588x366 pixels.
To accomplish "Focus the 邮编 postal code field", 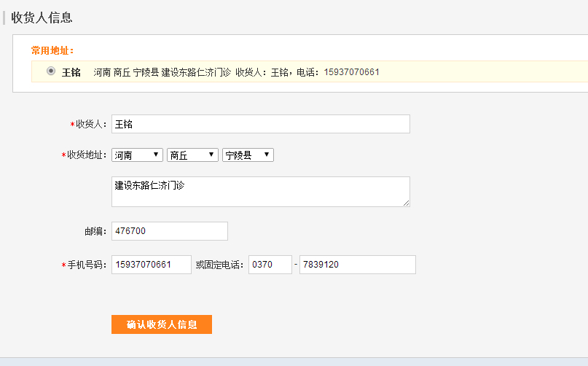I will 169,231.
